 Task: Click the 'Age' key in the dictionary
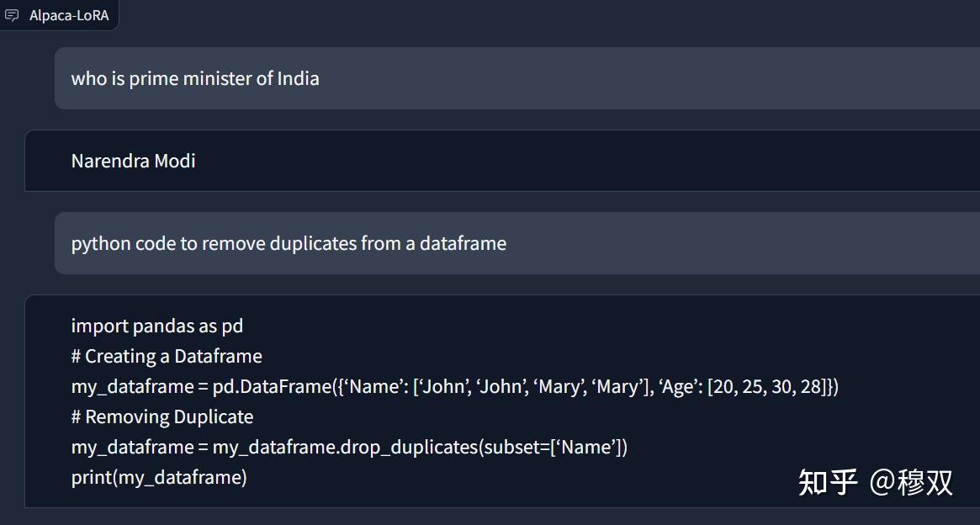(x=676, y=387)
